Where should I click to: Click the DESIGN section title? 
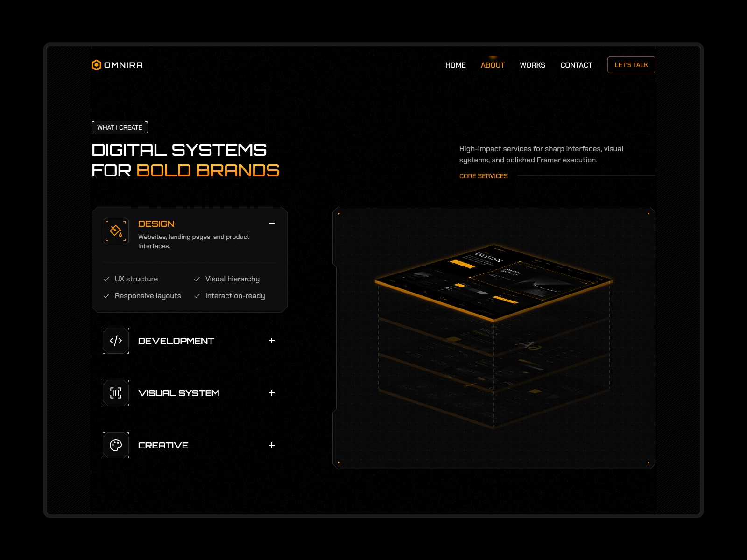[156, 224]
